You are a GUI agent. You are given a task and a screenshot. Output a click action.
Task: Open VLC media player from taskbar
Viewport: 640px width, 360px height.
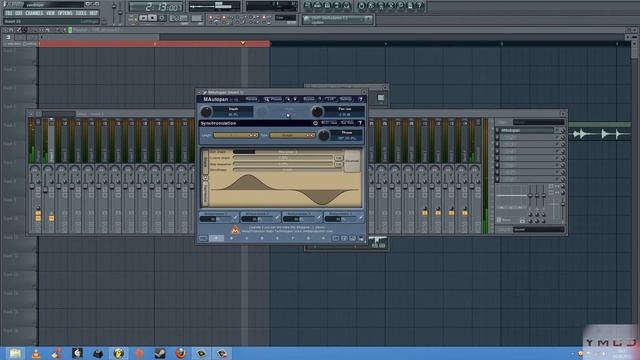pos(36,353)
